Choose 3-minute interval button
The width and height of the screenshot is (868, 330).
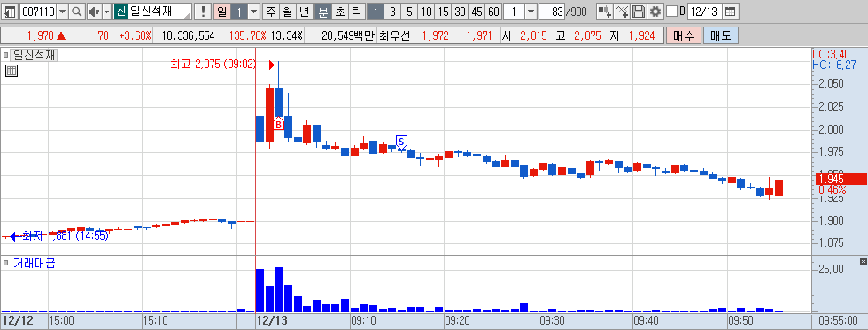pos(392,11)
